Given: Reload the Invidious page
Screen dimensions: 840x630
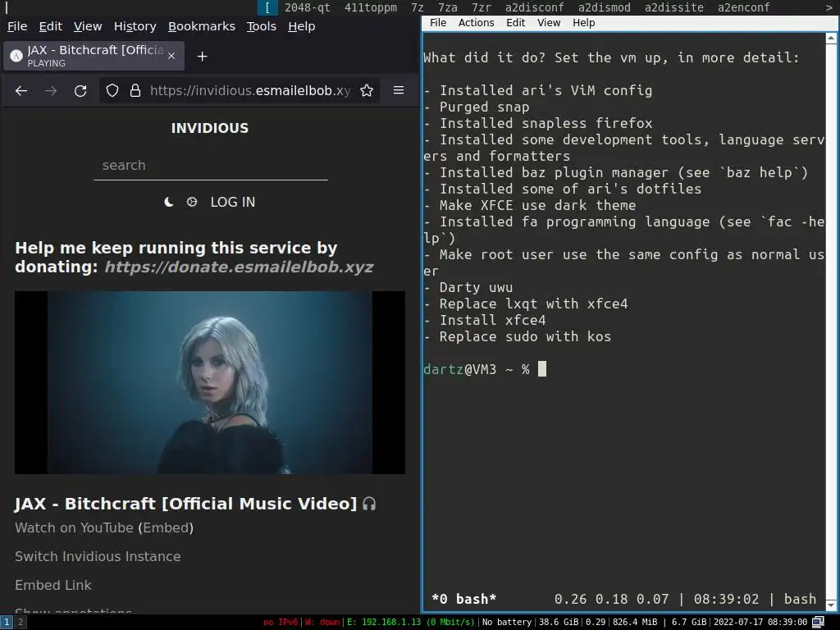Looking at the screenshot, I should pos(80,90).
